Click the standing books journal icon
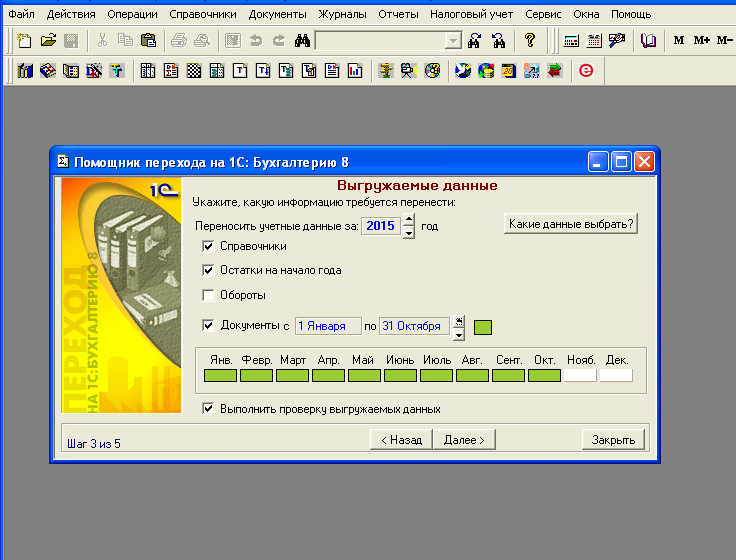 click(25, 71)
